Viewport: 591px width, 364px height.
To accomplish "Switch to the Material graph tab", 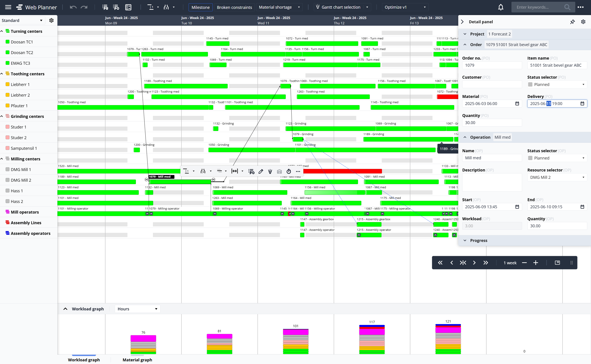I will tap(137, 360).
